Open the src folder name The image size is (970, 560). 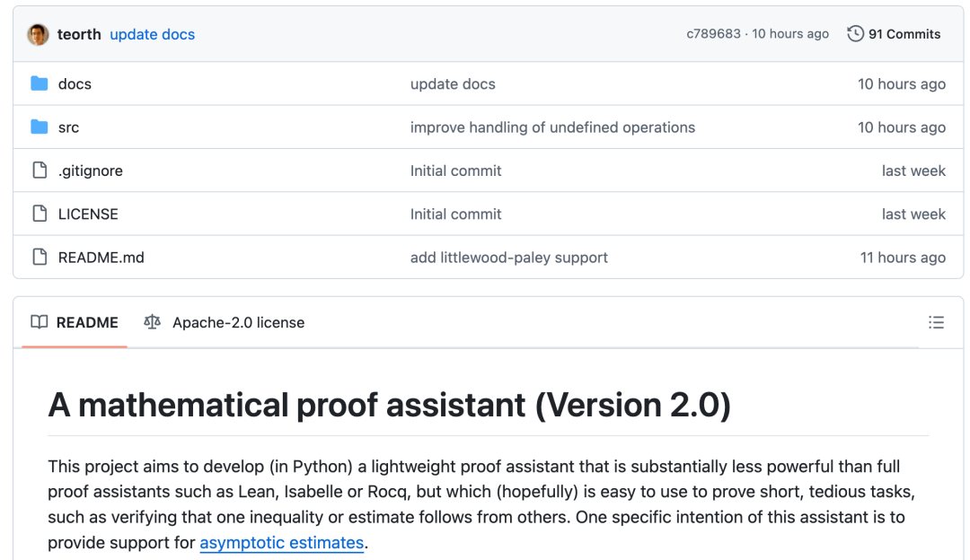tap(68, 127)
